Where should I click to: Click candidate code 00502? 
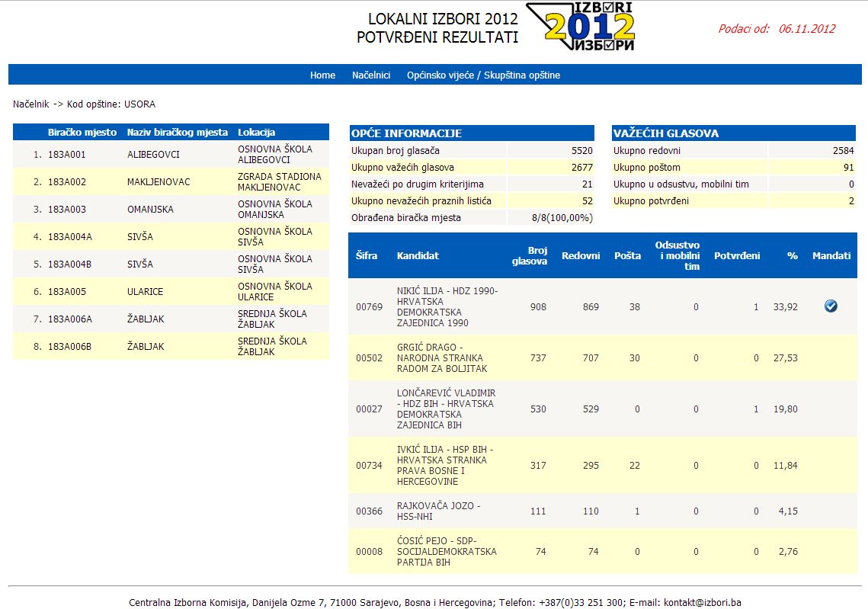click(x=370, y=358)
